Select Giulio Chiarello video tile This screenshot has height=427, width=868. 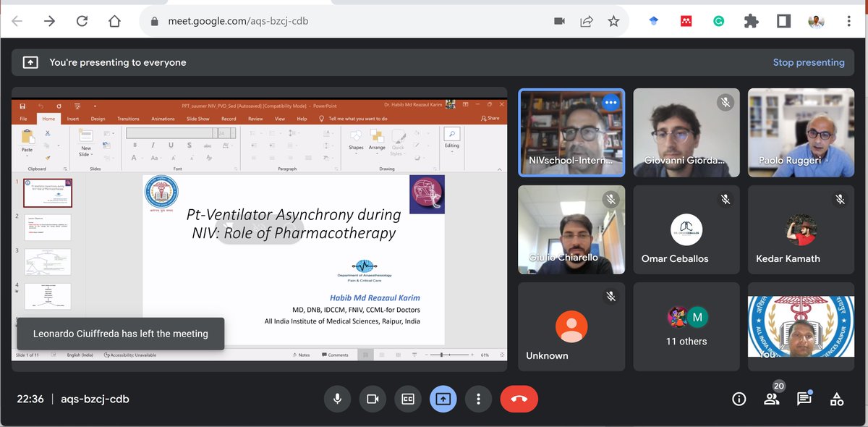coord(571,230)
